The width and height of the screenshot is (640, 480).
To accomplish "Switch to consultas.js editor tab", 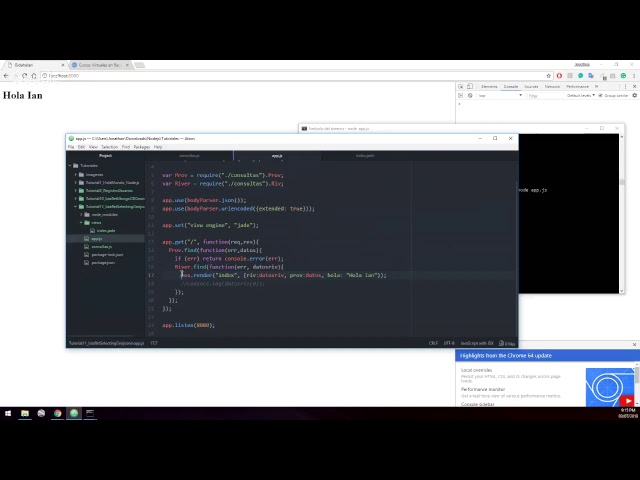I will (x=189, y=156).
